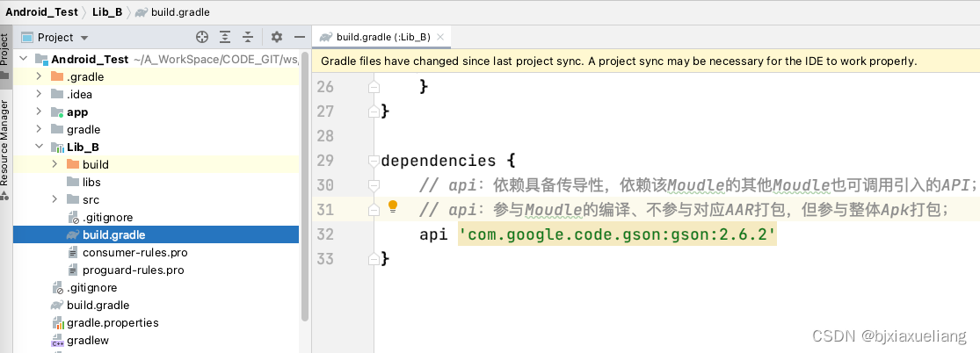Image resolution: width=980 pixels, height=353 pixels.
Task: Expand the app module
Action: coord(39,112)
